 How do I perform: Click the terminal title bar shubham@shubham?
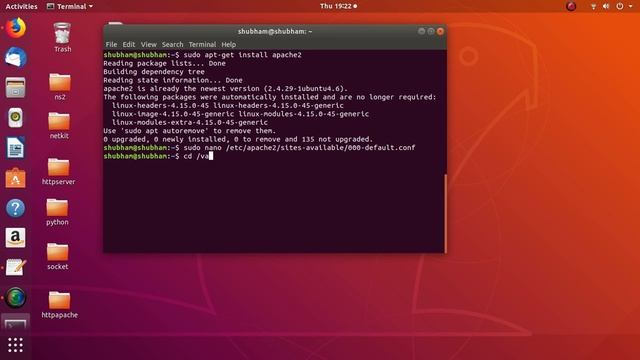click(x=275, y=31)
